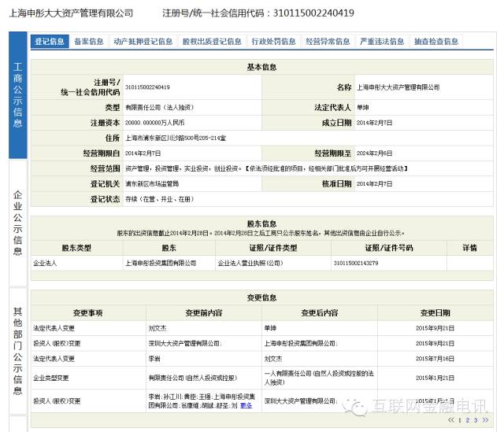Viewport: 504px width, 432px height.
Task: Click the registration authority 浦东新区市场监管局
Action: [x=152, y=183]
